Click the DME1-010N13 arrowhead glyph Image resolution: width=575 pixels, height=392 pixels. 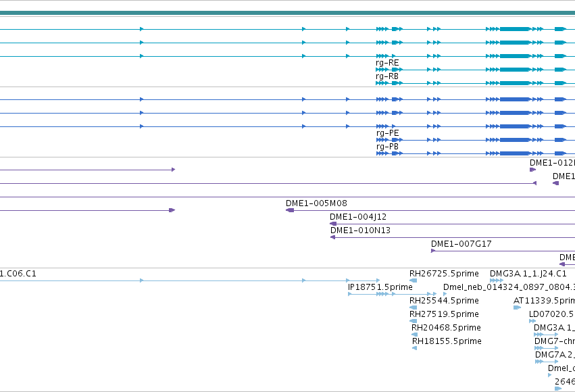[332, 237]
